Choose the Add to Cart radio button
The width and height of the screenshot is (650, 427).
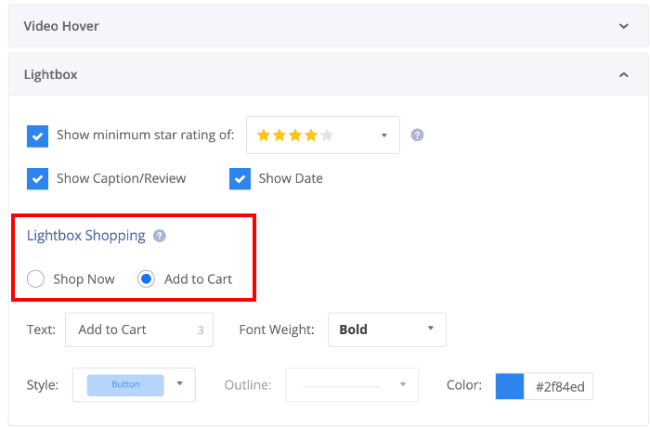click(x=146, y=279)
